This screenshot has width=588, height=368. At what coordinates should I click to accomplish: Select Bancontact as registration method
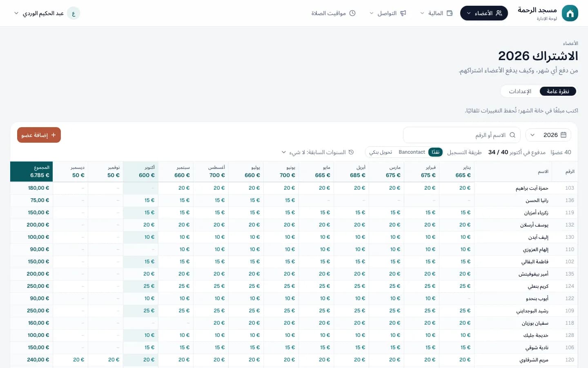tap(412, 152)
